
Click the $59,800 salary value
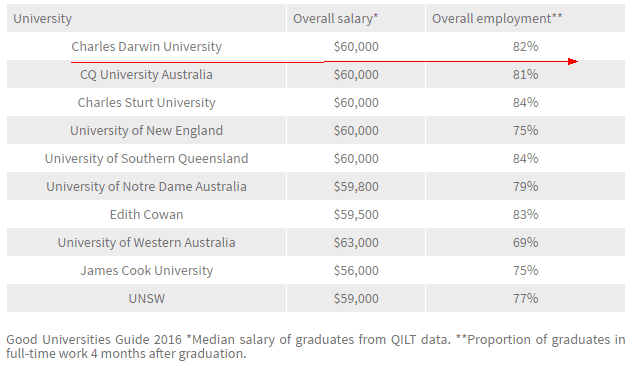click(x=356, y=186)
